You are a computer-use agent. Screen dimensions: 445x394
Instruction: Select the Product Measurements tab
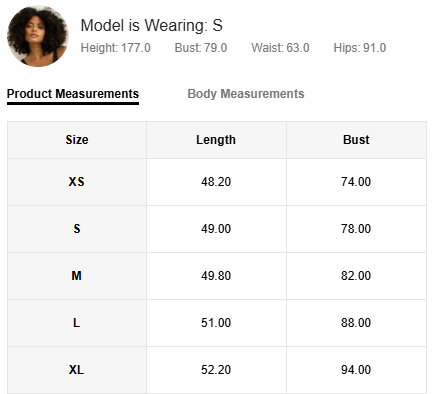73,94
